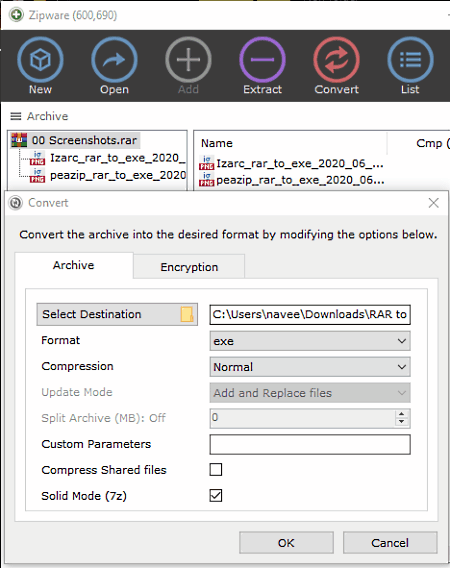This screenshot has height=568, width=450.
Task: Click the Extract toolbar icon
Action: [262, 60]
